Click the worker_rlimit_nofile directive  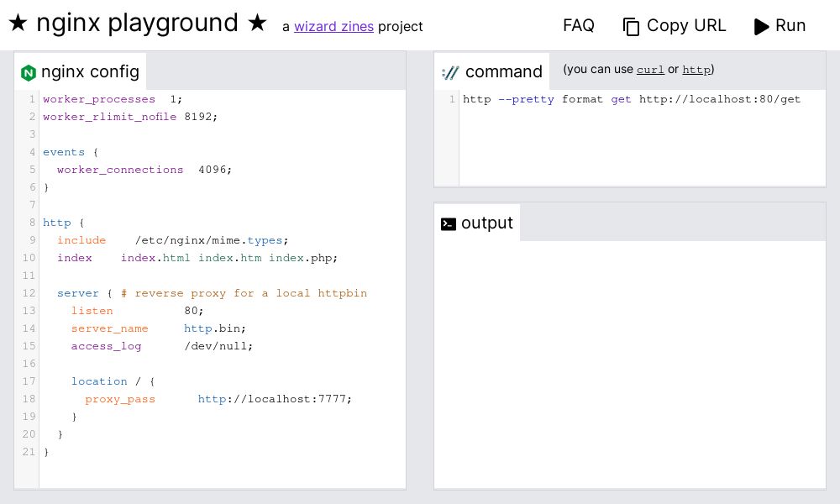point(109,117)
